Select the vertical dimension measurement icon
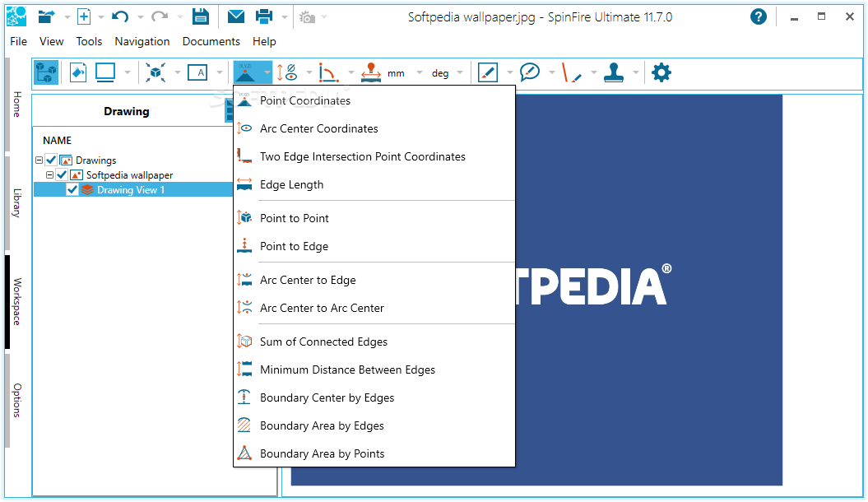Viewport: 868px width, 502px height. click(287, 72)
